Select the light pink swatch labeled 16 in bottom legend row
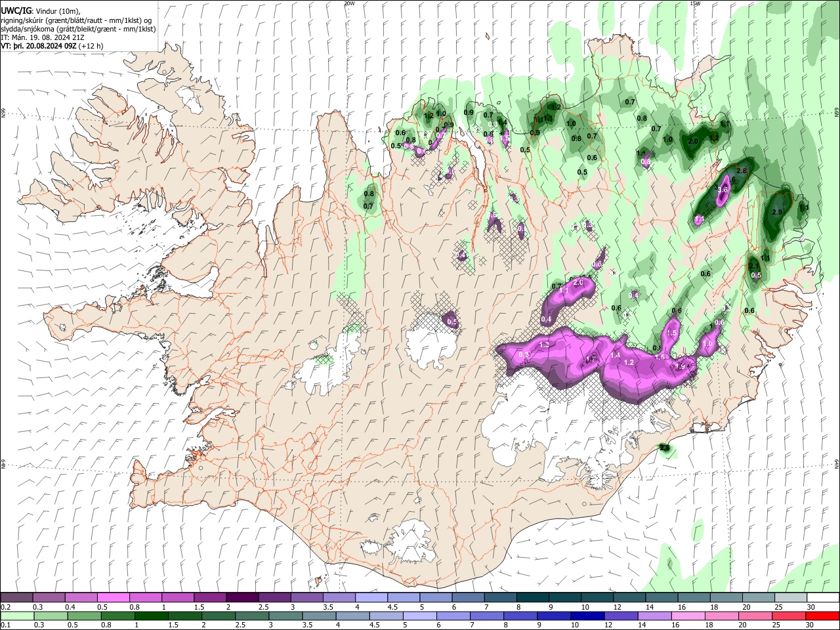Screen dimensions: 840x630 [688, 616]
